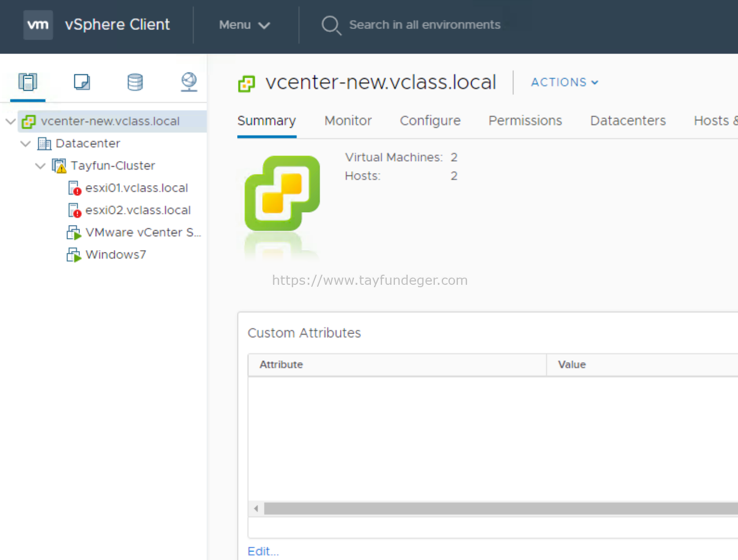Screen dimensions: 738x560
Task: Switch to the Datacenters tab
Action: click(627, 121)
